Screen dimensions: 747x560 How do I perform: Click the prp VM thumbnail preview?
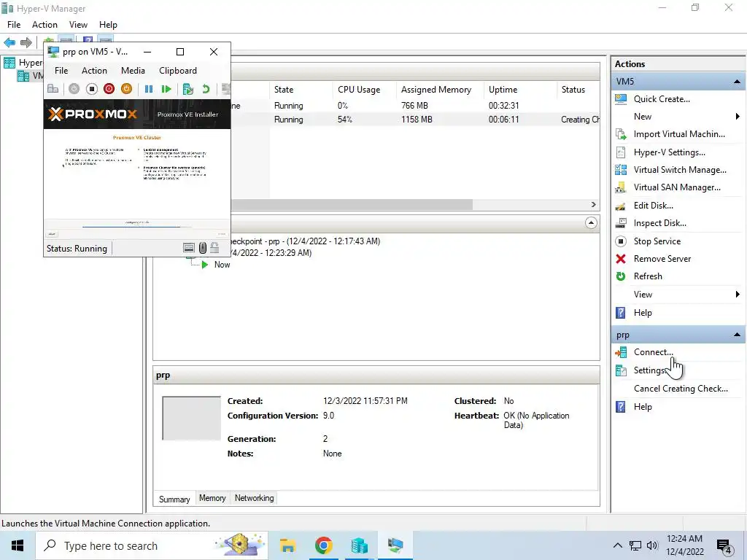[x=192, y=418]
